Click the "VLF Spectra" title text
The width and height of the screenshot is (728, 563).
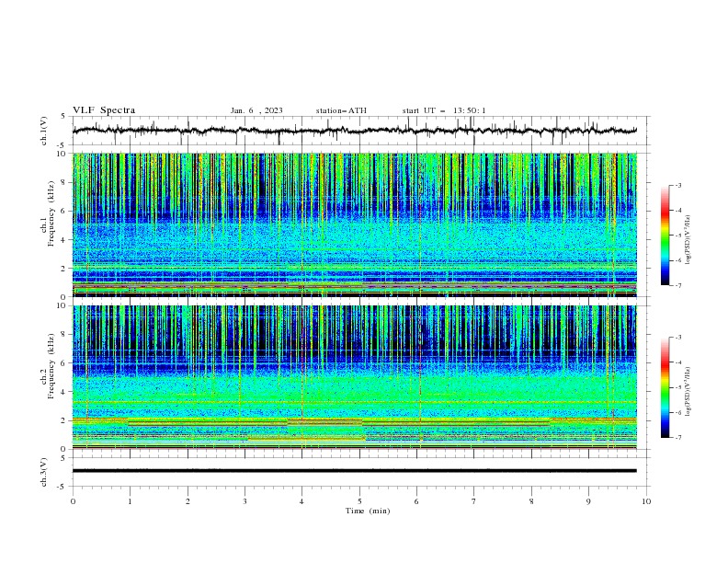coord(104,110)
